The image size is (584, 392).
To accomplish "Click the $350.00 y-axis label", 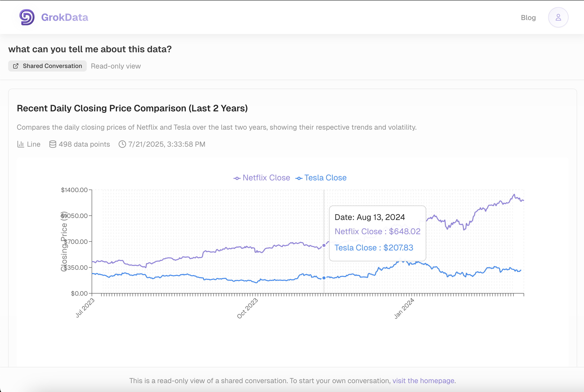I will [75, 267].
